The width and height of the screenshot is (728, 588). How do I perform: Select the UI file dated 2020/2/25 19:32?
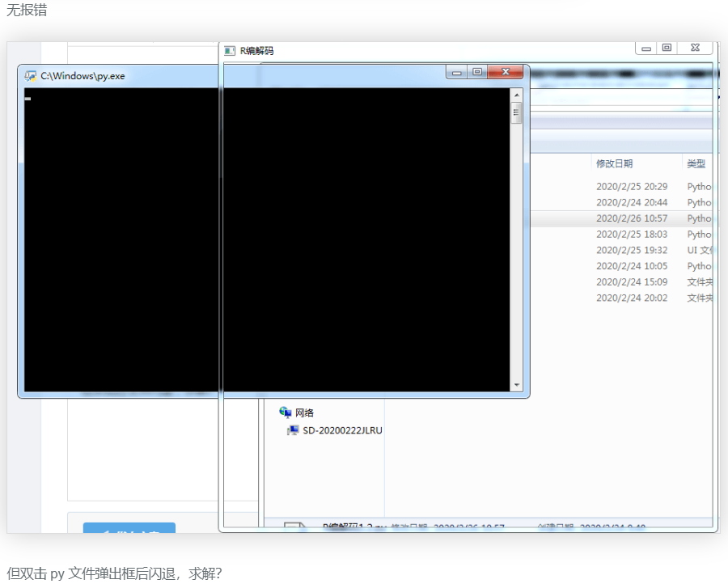(632, 250)
